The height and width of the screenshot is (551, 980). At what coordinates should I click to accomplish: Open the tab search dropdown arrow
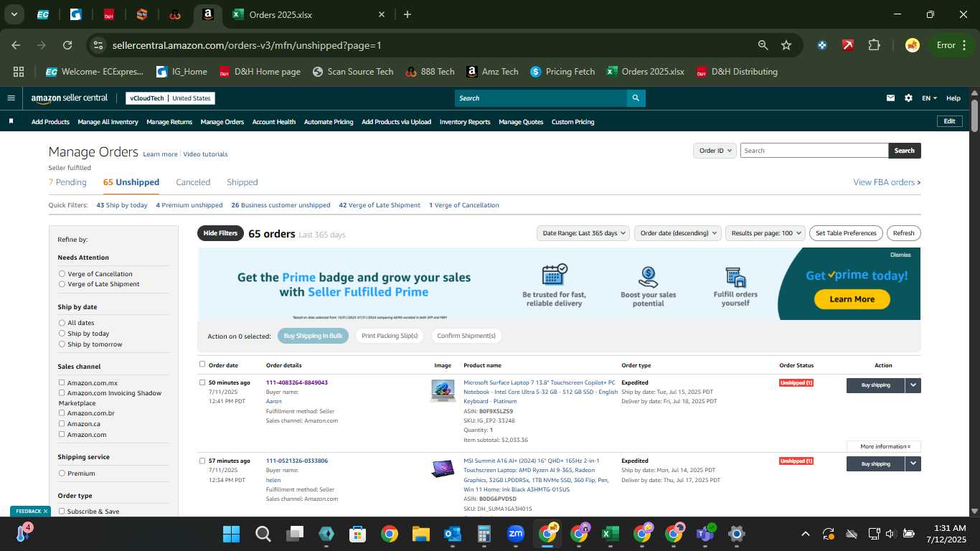coord(14,14)
